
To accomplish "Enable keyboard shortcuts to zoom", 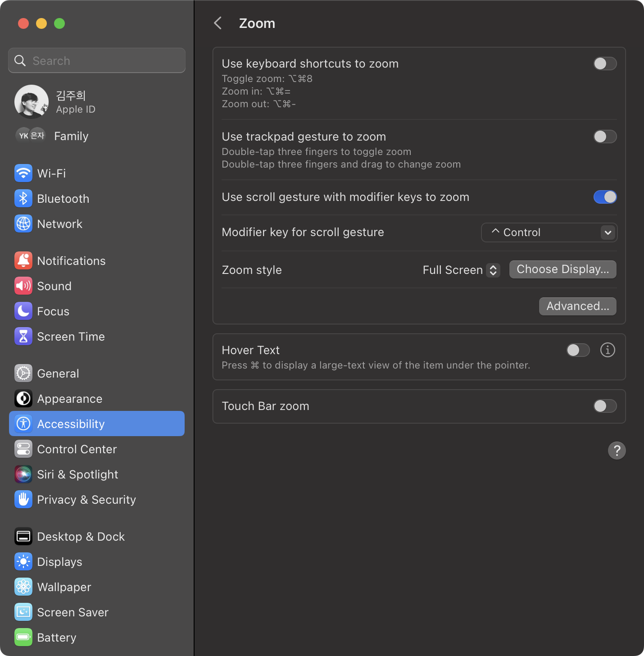I will pos(605,64).
